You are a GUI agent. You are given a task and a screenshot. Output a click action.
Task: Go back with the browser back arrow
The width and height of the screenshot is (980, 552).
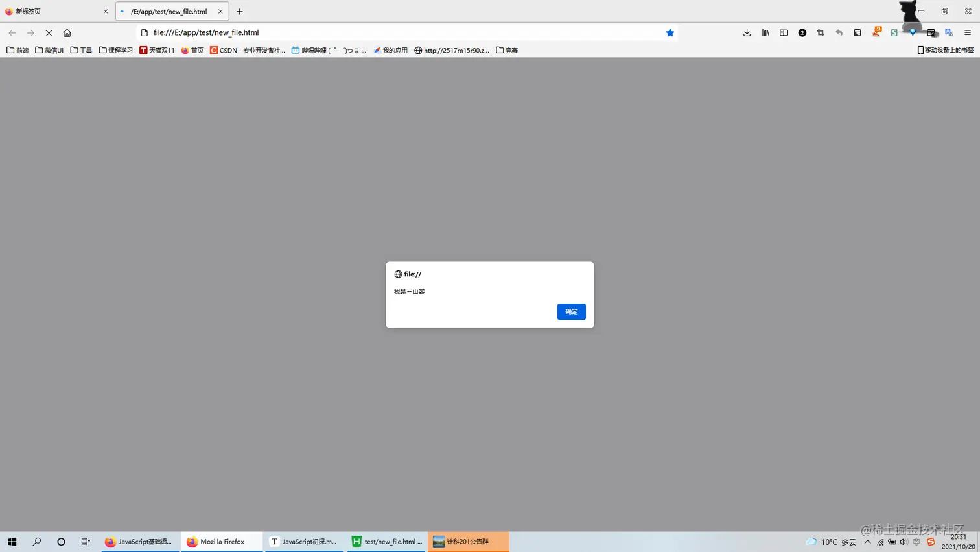click(12, 32)
